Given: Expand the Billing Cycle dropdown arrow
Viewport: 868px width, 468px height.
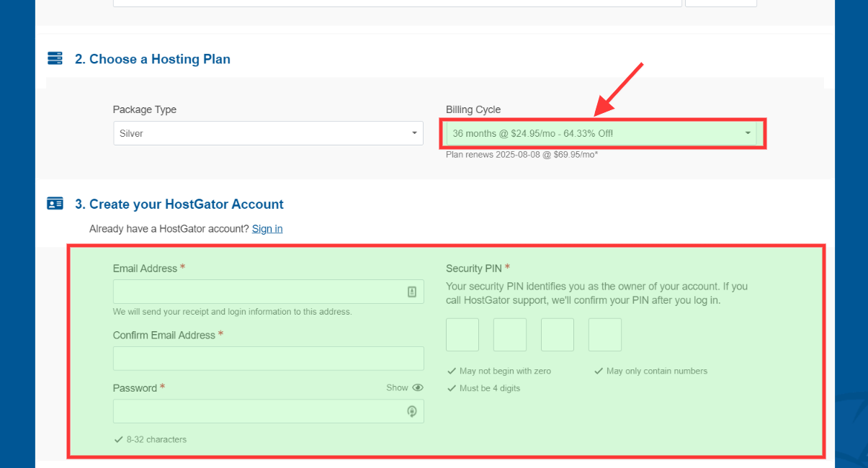Looking at the screenshot, I should (748, 133).
